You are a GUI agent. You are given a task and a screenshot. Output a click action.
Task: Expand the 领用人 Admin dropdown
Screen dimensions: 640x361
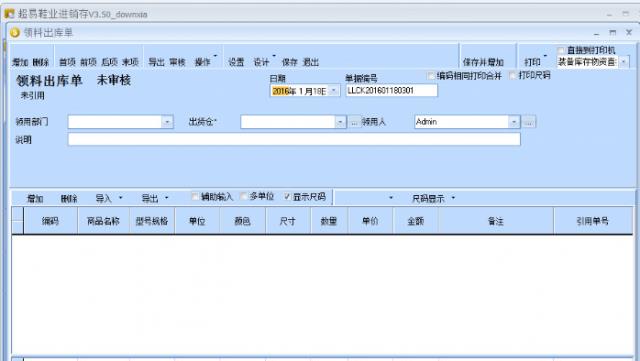[x=514, y=122]
